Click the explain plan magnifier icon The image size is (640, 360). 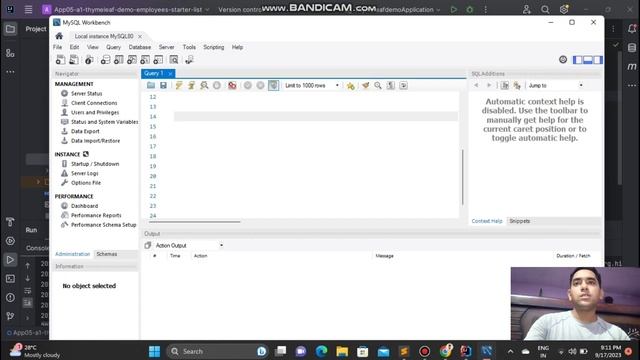click(204, 85)
